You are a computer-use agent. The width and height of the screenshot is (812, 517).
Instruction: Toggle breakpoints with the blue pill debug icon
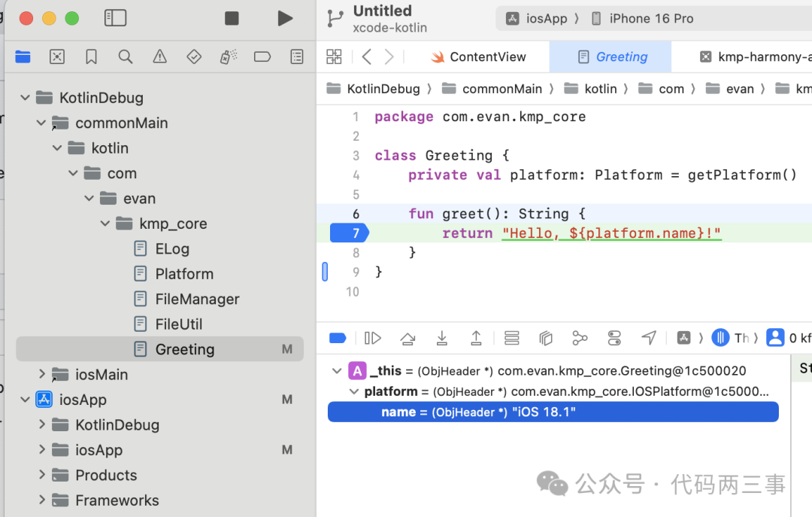tap(337, 338)
